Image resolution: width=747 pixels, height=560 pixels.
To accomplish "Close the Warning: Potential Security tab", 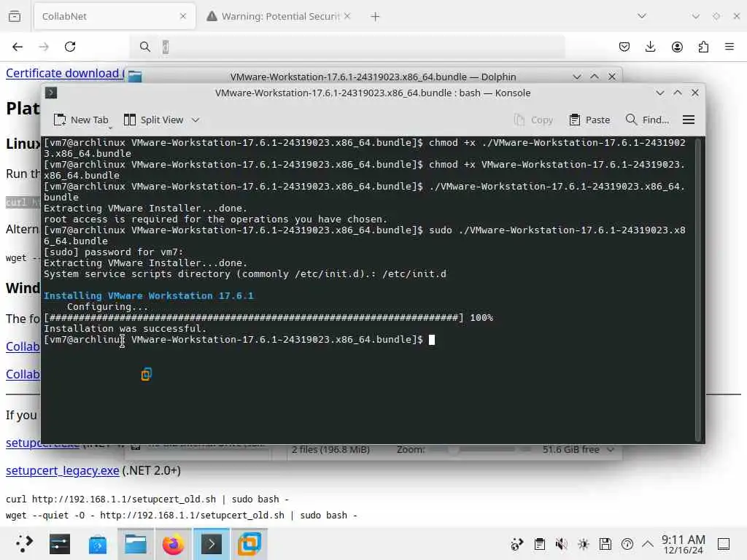I will (x=347, y=16).
